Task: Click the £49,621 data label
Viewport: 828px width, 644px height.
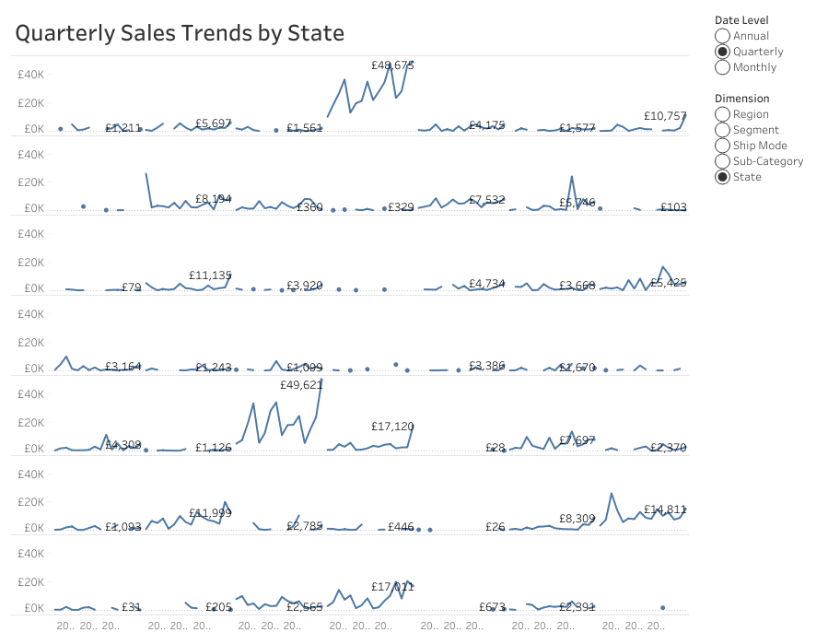Action: [302, 385]
